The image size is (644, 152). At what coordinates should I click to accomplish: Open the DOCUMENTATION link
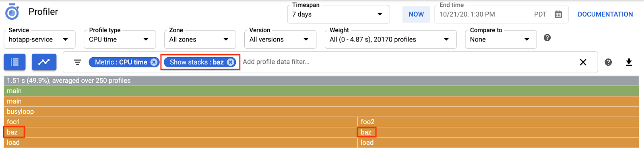605,15
